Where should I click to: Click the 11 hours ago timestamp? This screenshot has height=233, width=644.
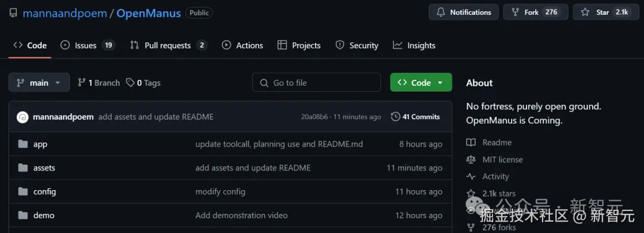419,191
